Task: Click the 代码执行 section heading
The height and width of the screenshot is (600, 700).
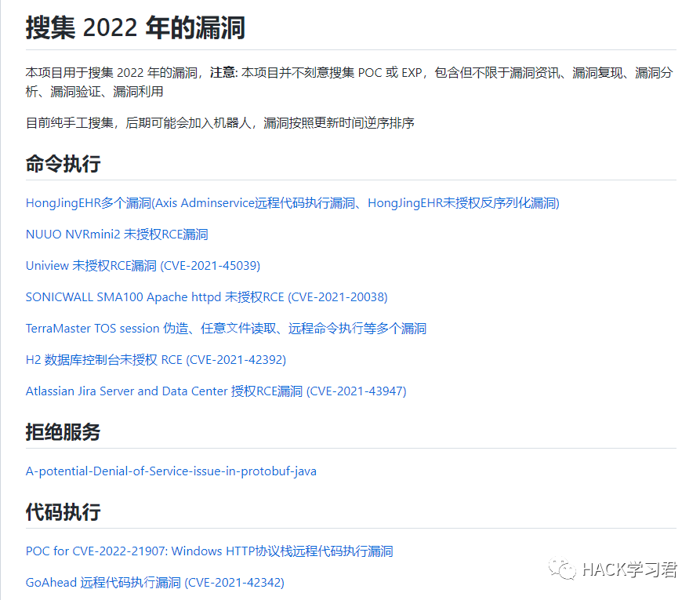Action: [x=63, y=511]
